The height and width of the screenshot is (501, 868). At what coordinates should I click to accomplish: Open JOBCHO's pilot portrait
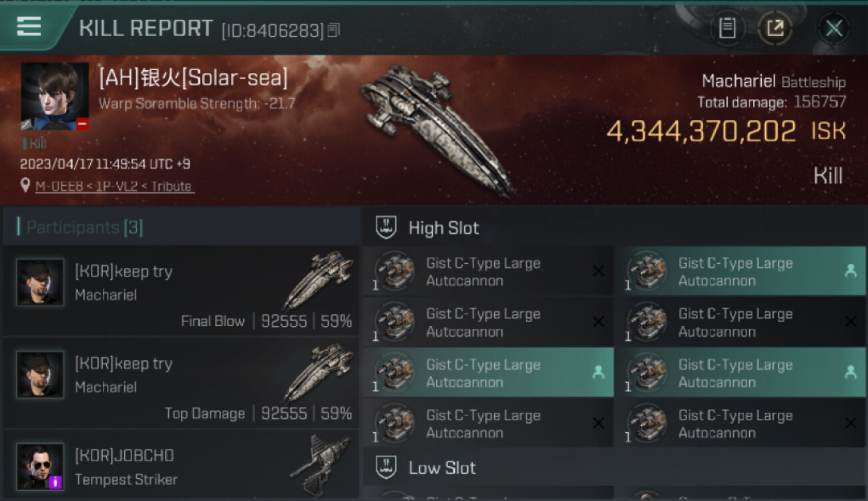click(x=40, y=466)
